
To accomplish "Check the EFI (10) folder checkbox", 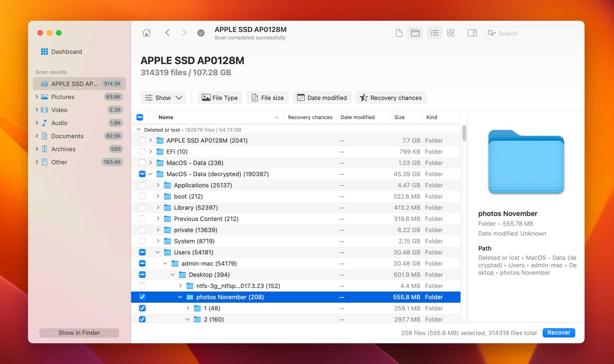I will [x=142, y=152].
